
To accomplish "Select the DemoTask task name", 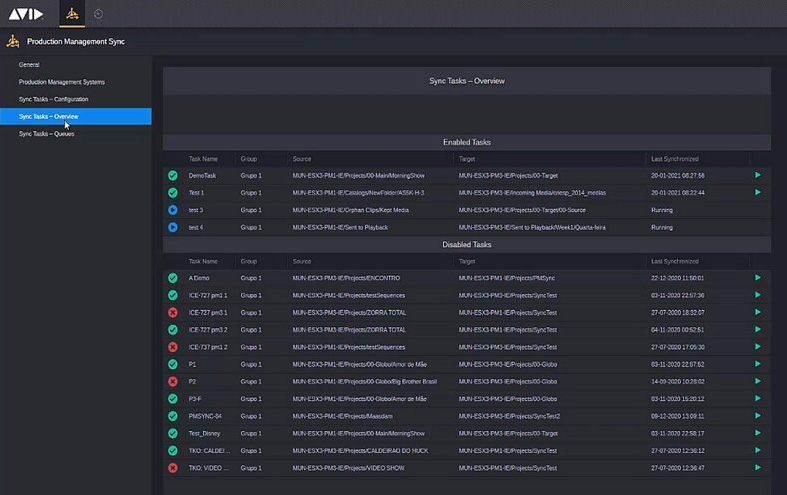I will [x=202, y=176].
